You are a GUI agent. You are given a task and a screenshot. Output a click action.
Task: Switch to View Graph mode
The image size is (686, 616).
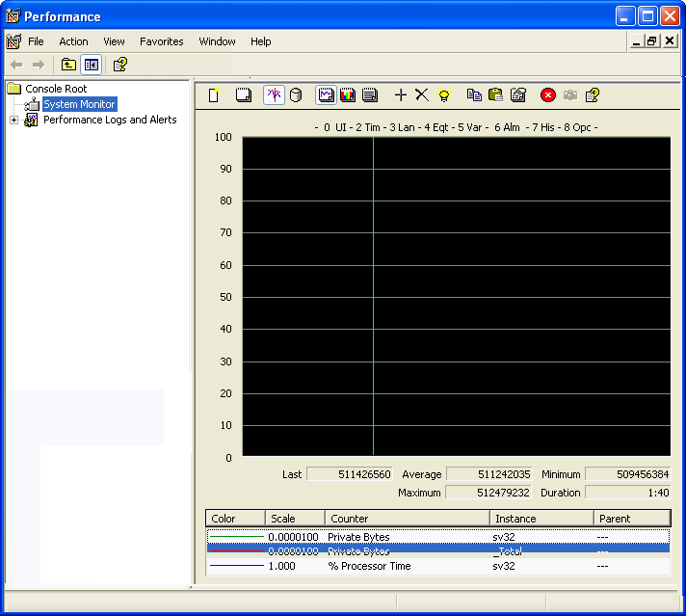(326, 95)
